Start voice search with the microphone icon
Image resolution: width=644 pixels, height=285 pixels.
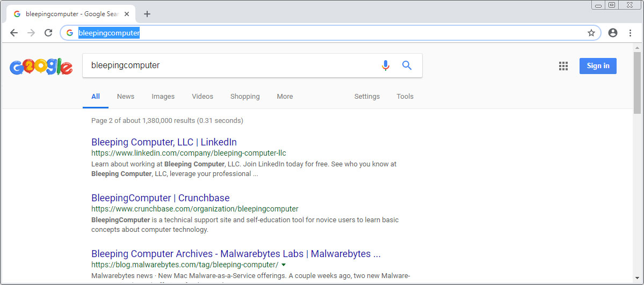385,65
